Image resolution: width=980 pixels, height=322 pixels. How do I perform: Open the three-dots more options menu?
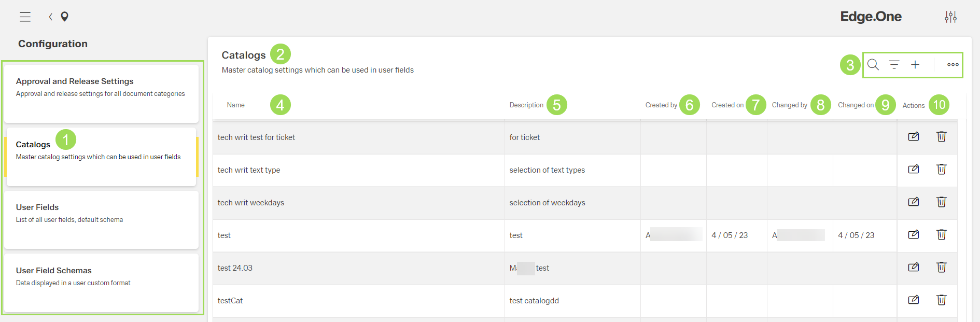[953, 65]
